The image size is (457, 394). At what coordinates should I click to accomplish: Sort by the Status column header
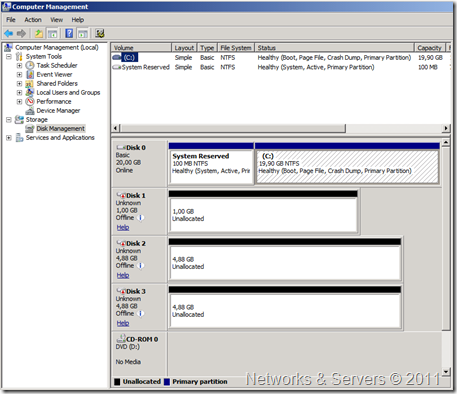click(335, 48)
